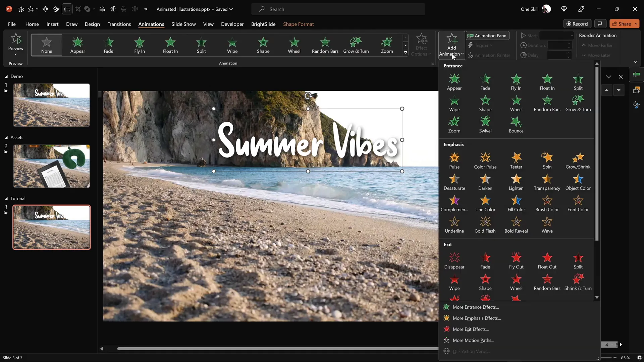Screen dimensions: 644x362
Task: Click the Wheel effect in ribbon gallery
Action: [x=294, y=45]
